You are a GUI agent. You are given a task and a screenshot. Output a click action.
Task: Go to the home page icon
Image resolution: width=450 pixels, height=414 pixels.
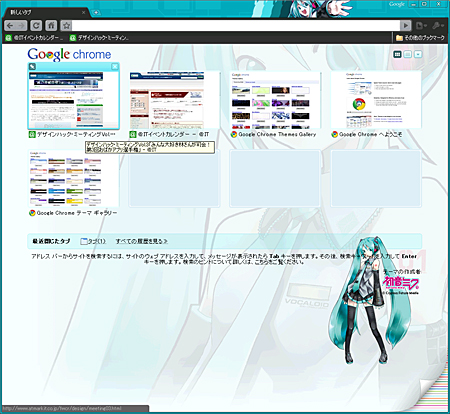pos(51,26)
